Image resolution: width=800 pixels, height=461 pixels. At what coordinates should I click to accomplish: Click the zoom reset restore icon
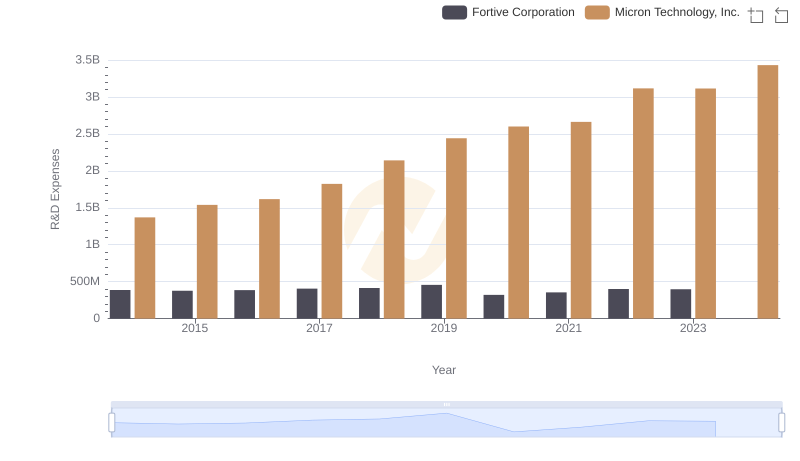point(781,15)
